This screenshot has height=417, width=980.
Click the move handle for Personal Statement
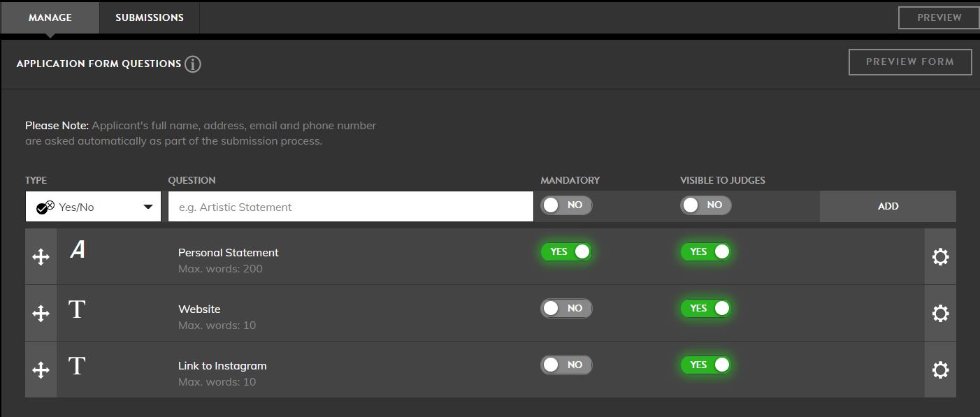pos(41,257)
